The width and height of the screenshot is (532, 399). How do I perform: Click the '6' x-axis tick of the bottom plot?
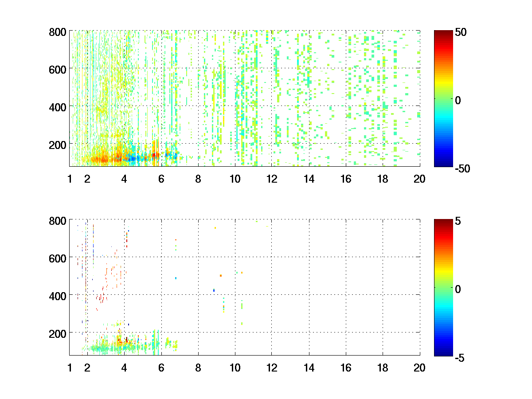(161, 368)
